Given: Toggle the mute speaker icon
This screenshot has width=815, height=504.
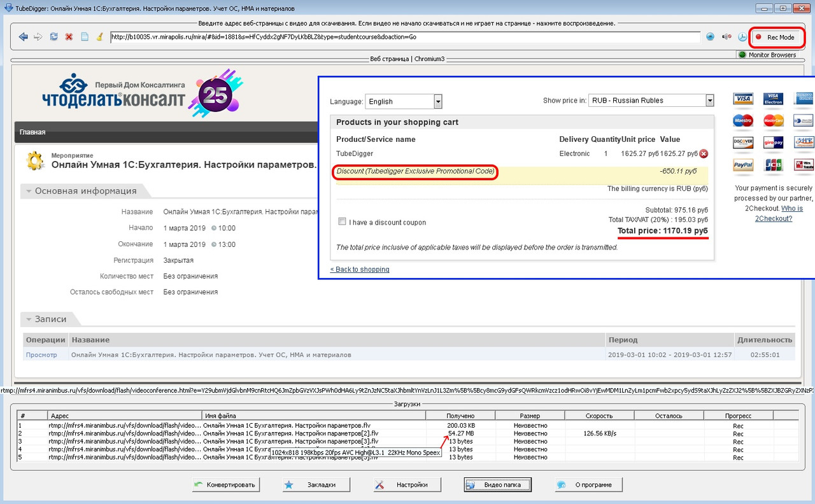Looking at the screenshot, I should tap(726, 37).
